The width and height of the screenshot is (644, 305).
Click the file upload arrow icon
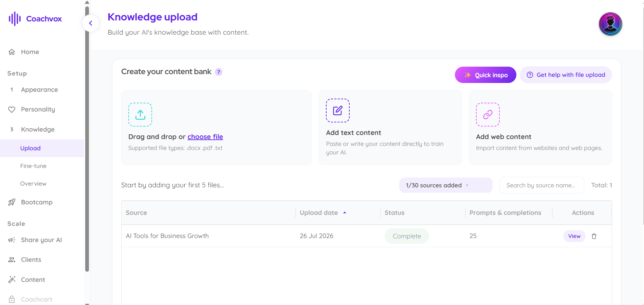(140, 115)
